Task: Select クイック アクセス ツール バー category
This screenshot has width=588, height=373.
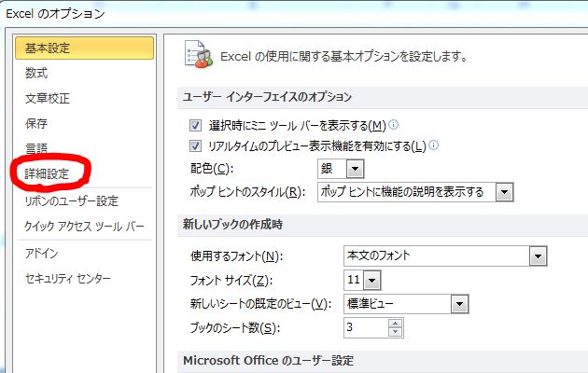Action: 84,227
